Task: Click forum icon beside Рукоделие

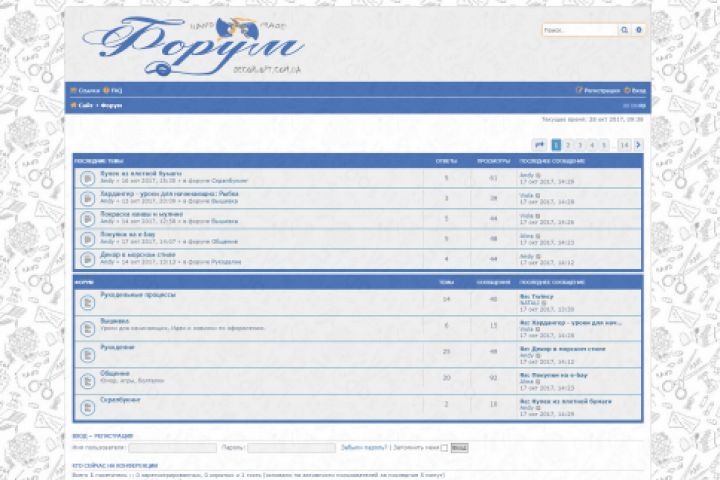Action: point(87,355)
